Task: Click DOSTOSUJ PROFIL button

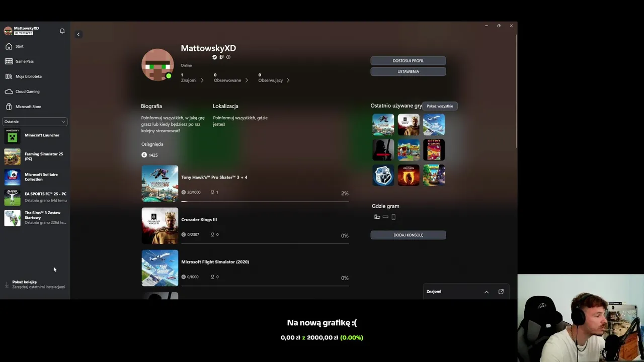Action: click(408, 61)
